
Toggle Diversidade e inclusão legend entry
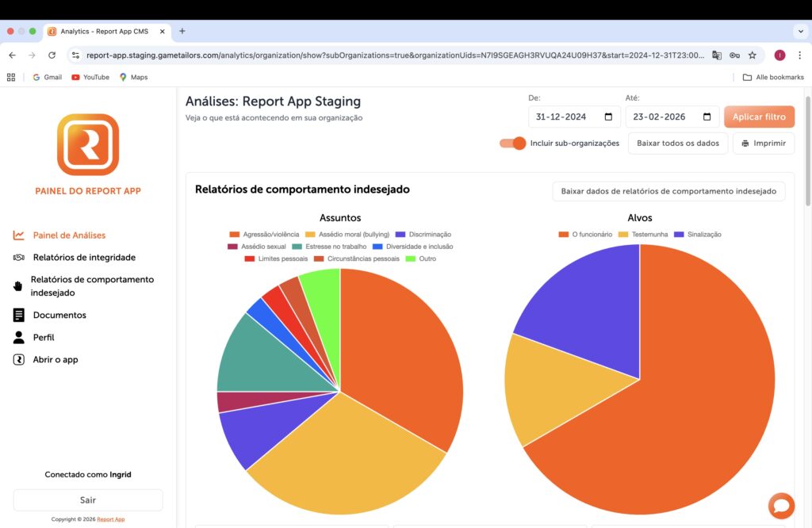point(412,247)
